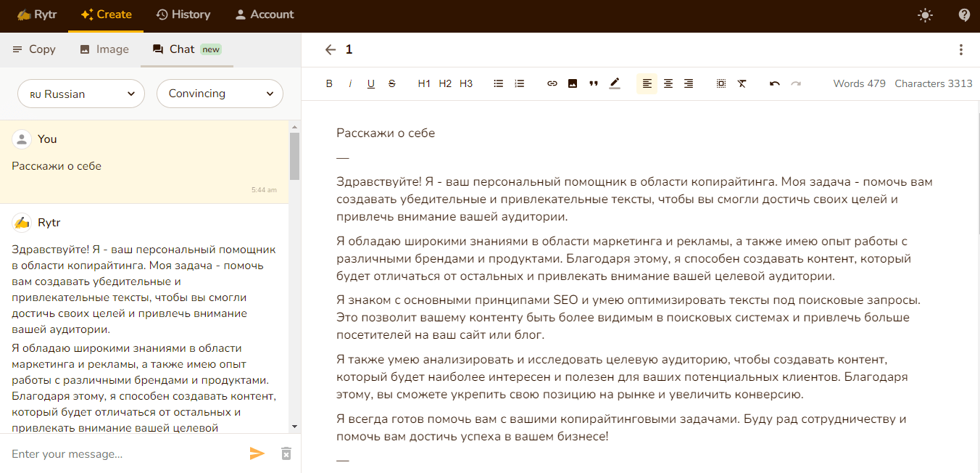
Task: Clear the chat using the trash icon
Action: click(286, 453)
